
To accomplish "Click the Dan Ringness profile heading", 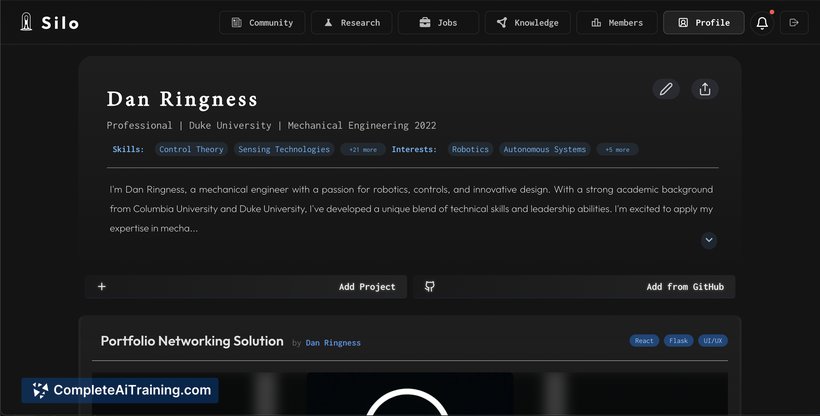I will (x=182, y=99).
